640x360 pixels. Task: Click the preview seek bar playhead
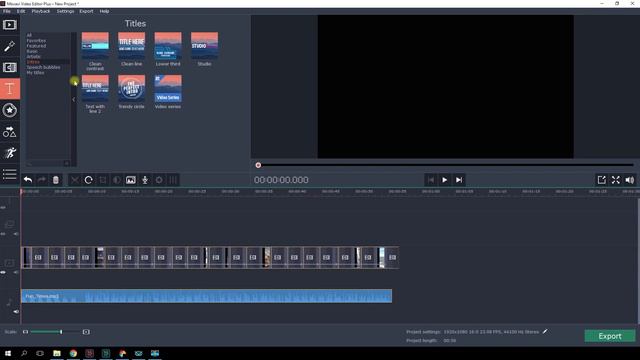coord(258,165)
